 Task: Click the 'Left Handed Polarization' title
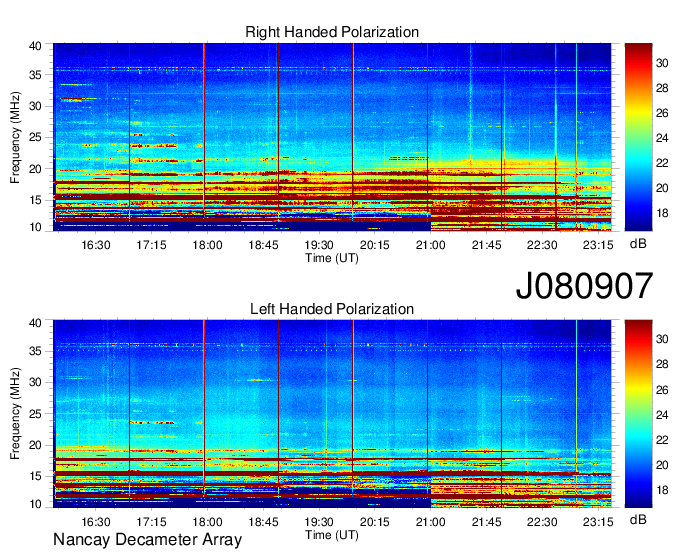[x=332, y=309]
